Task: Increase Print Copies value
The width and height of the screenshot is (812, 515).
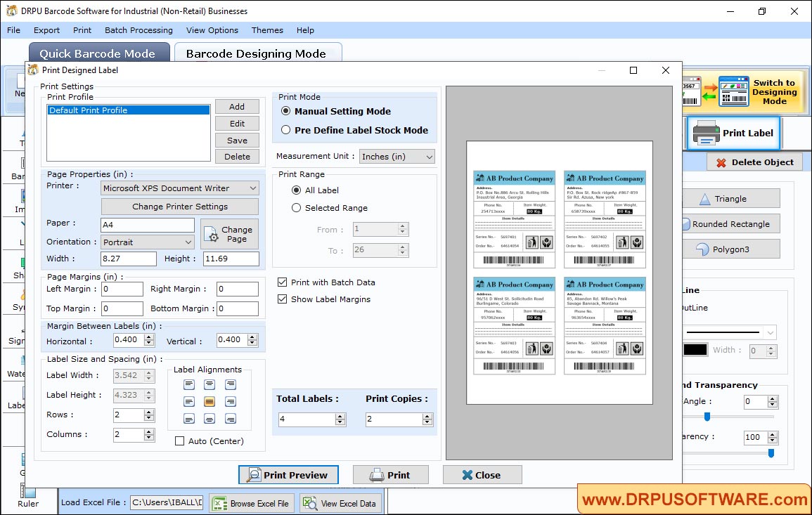Action: (427, 416)
